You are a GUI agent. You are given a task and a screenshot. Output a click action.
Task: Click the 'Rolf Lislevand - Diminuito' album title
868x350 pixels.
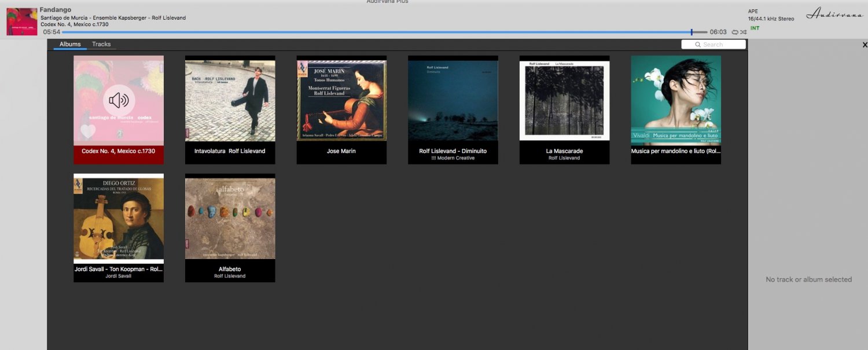(453, 151)
